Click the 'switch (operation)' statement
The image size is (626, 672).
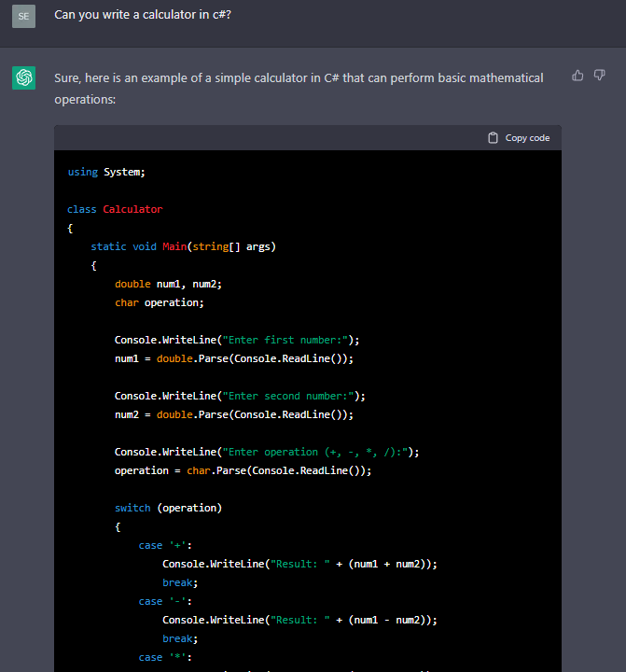click(x=169, y=508)
